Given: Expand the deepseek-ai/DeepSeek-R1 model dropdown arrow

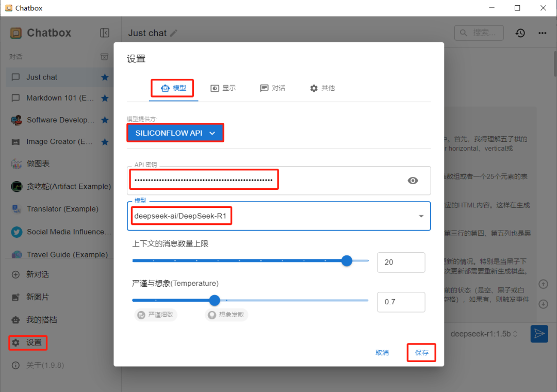Looking at the screenshot, I should click(x=421, y=216).
